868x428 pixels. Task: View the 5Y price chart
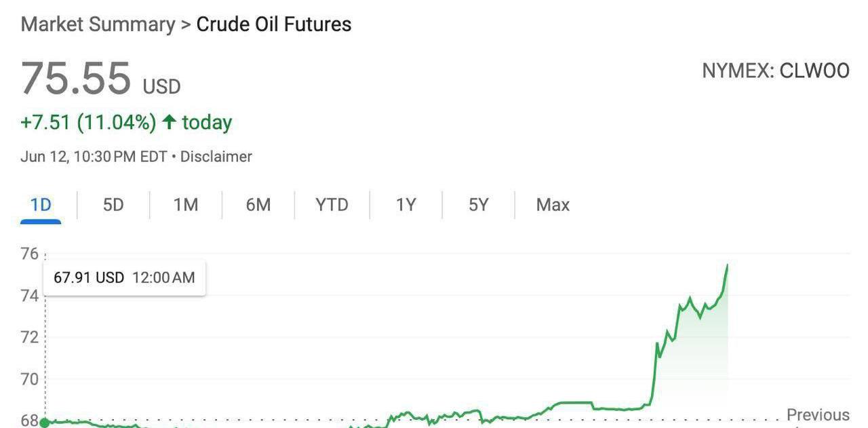(478, 205)
